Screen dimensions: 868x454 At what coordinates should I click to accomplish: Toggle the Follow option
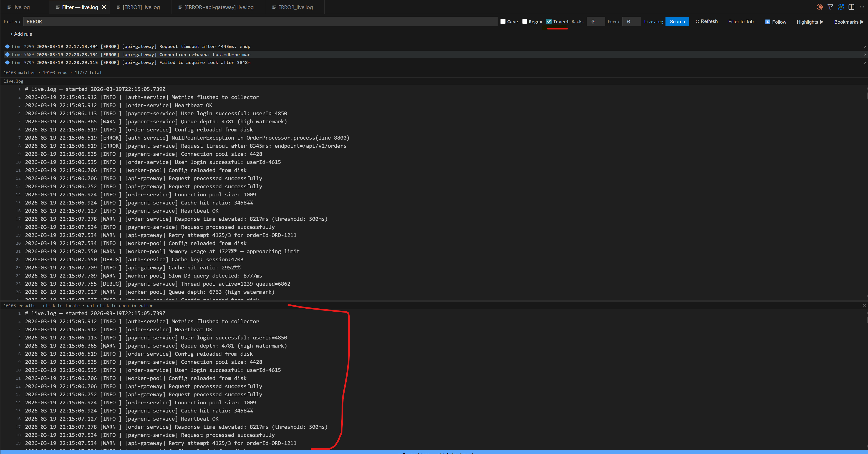pyautogui.click(x=775, y=22)
